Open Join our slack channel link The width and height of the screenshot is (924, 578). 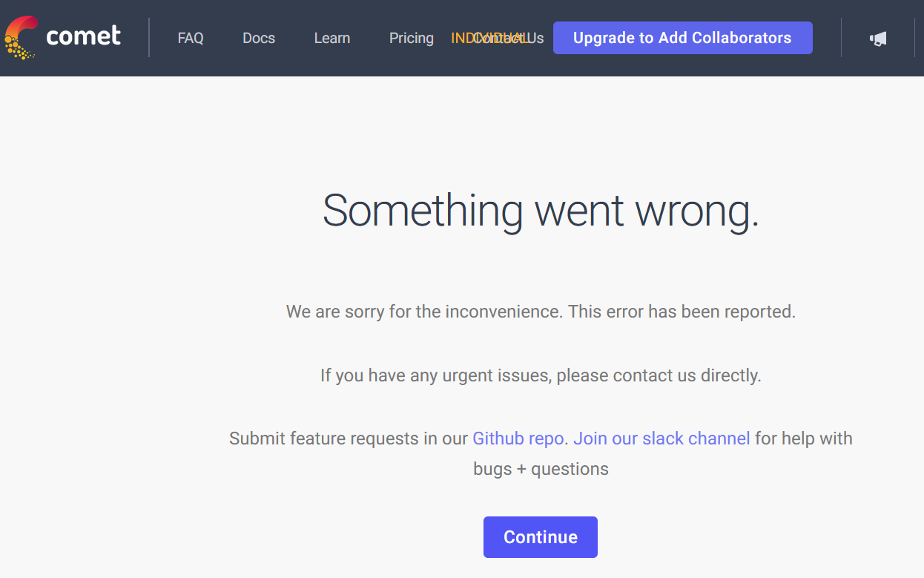point(661,439)
